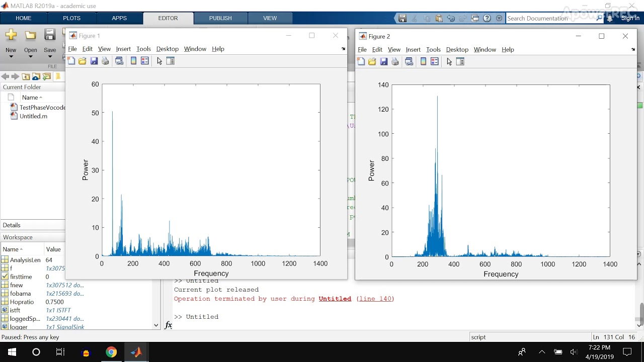Click the line 140 error link

click(x=375, y=299)
